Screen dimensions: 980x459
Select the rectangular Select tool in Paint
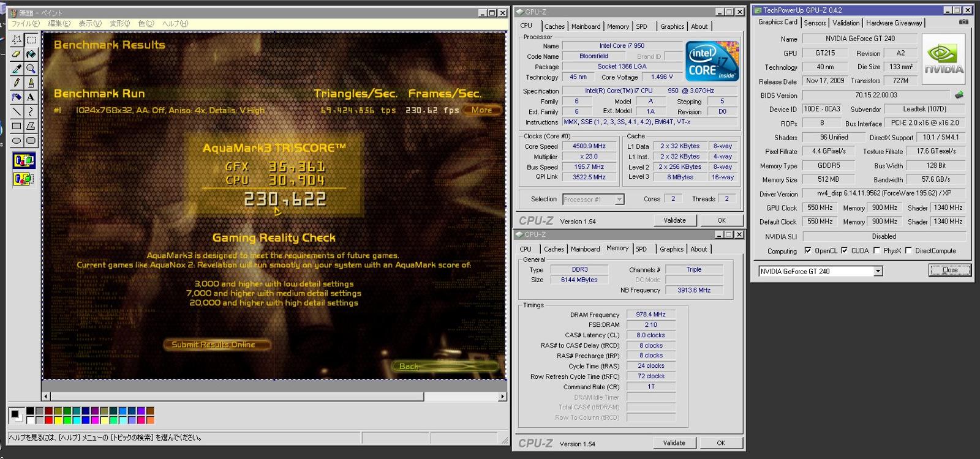point(31,40)
